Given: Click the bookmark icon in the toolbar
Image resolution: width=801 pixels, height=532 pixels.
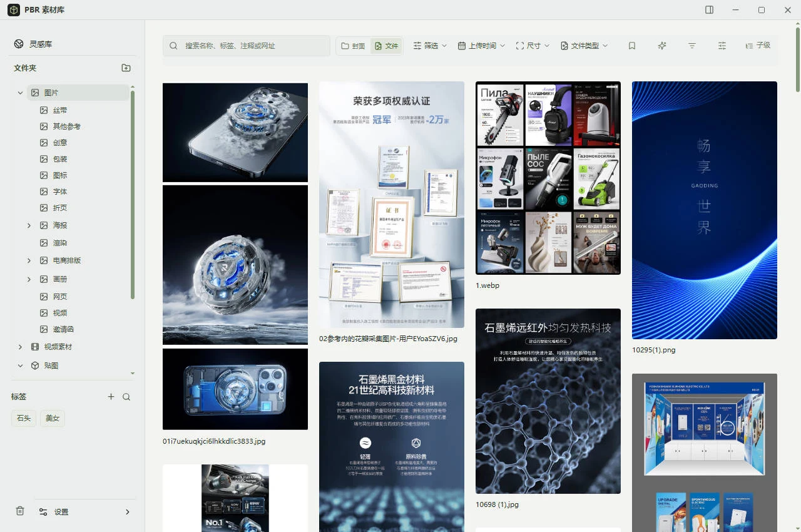Looking at the screenshot, I should coord(632,46).
